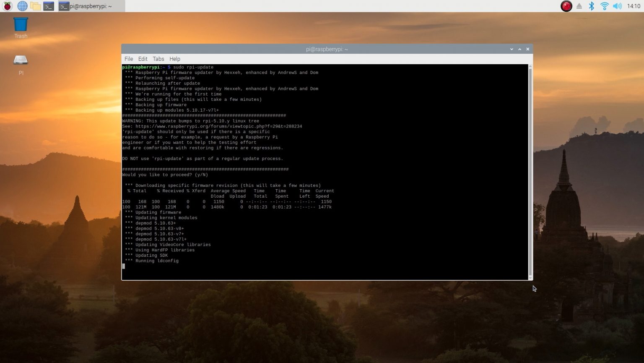This screenshot has width=644, height=363.
Task: Click the terminal scrollbar on the right
Action: [531, 168]
